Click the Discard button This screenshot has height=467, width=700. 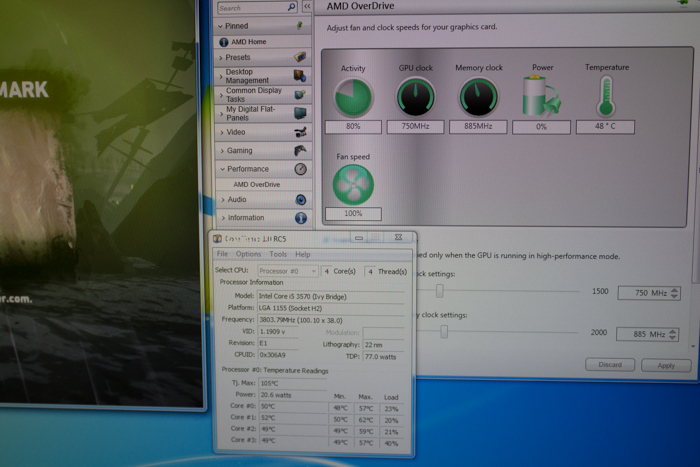pyautogui.click(x=610, y=365)
